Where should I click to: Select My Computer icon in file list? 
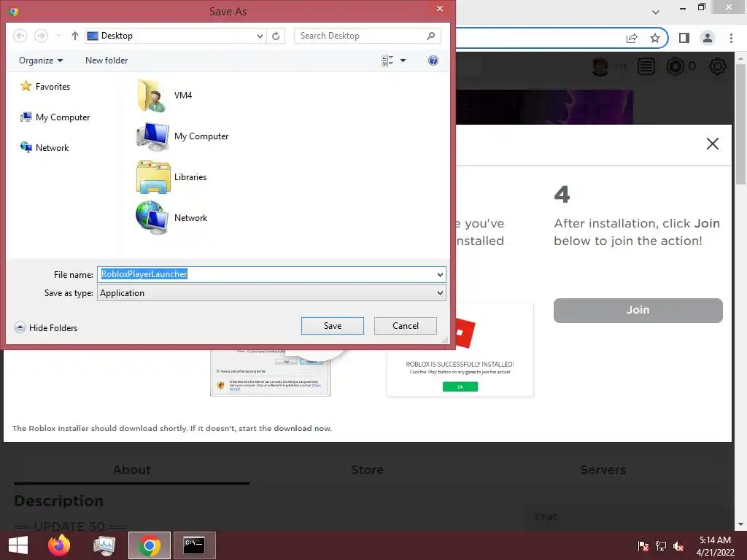point(152,136)
